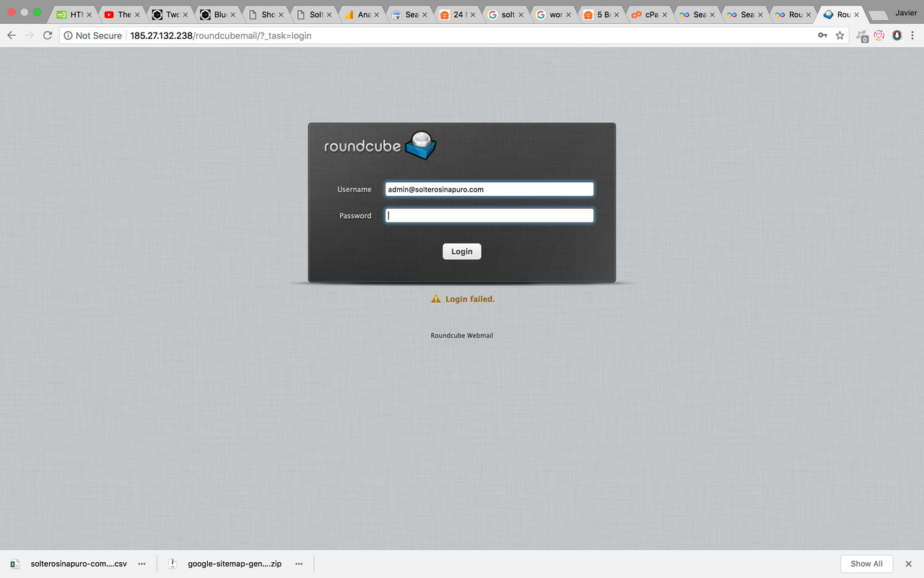The width and height of the screenshot is (924, 578).
Task: Click into the Username field
Action: [489, 189]
